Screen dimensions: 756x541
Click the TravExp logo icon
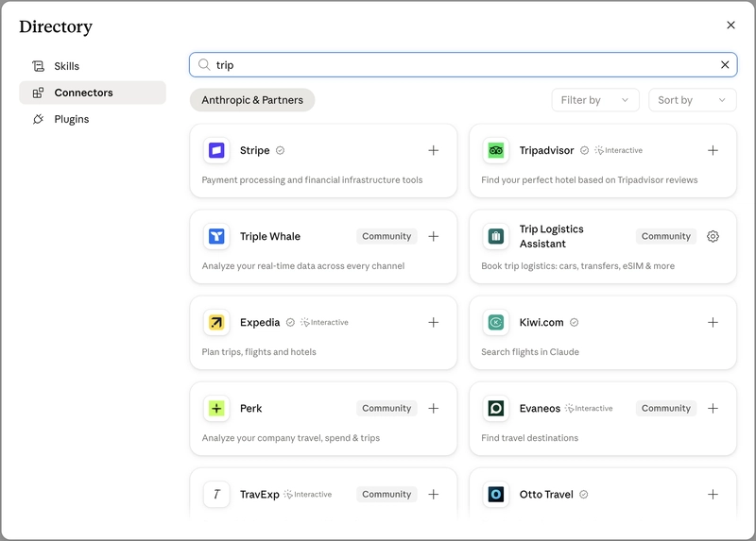[x=216, y=495]
